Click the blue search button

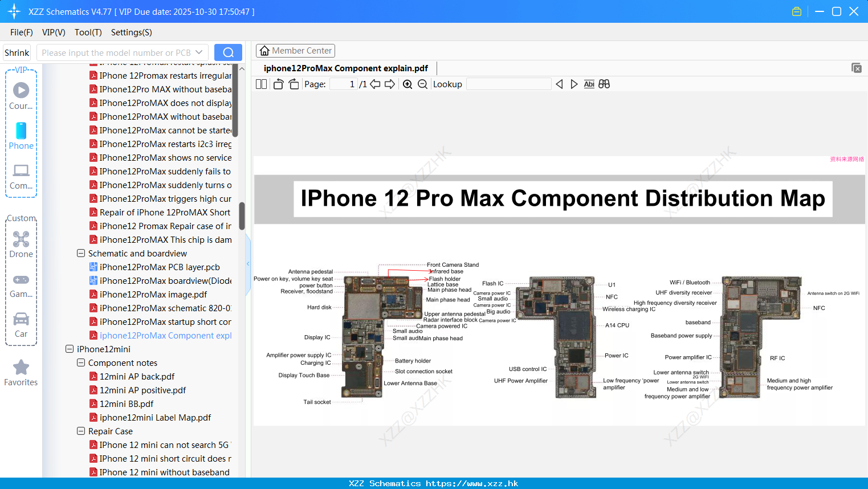pos(228,52)
